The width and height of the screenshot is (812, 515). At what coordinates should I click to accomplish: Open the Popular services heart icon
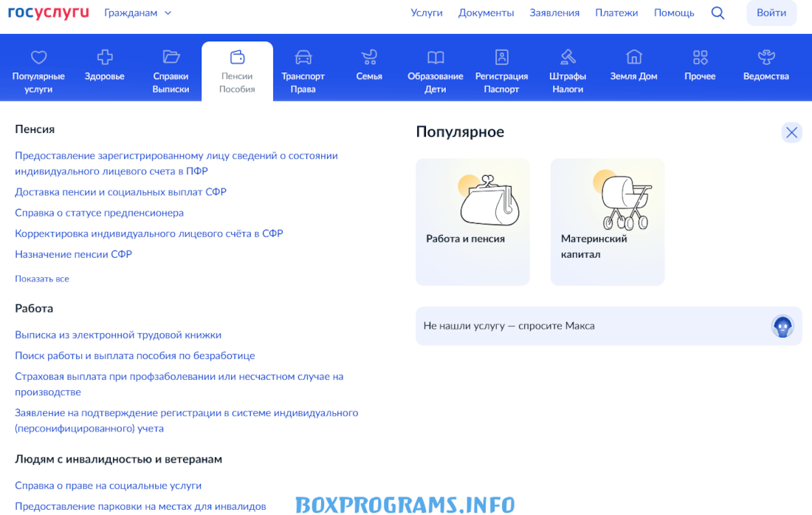[x=39, y=57]
